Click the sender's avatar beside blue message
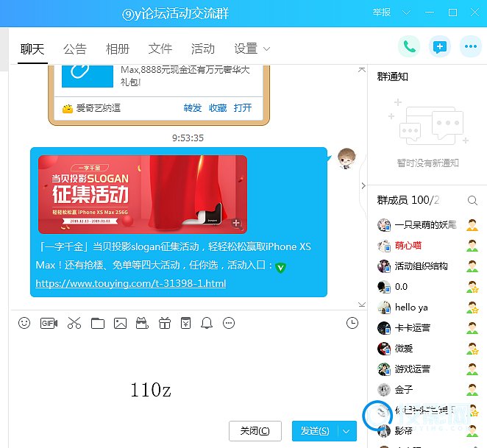Viewport: 487px width, 448px height. click(346, 158)
